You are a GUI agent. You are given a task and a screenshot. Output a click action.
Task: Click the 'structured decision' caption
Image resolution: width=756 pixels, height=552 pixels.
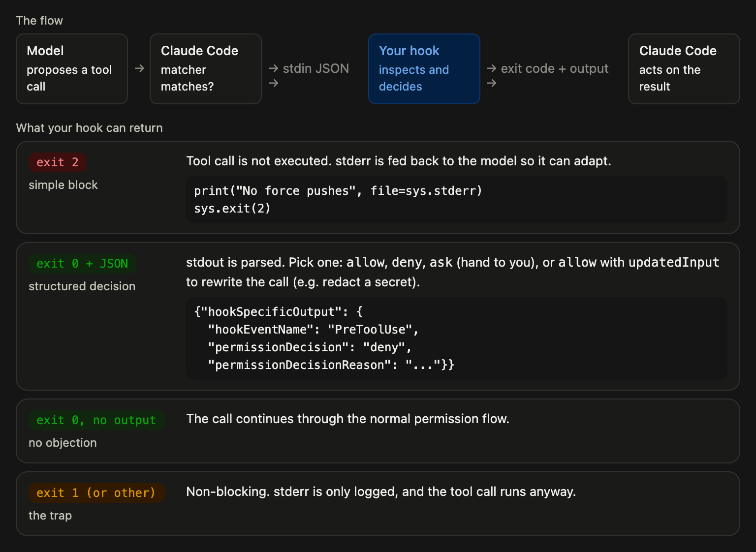(82, 286)
